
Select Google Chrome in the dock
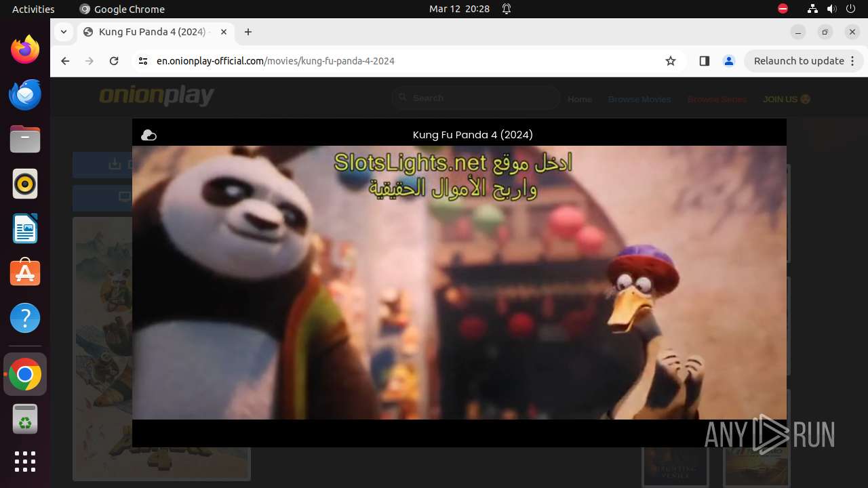pos(25,374)
